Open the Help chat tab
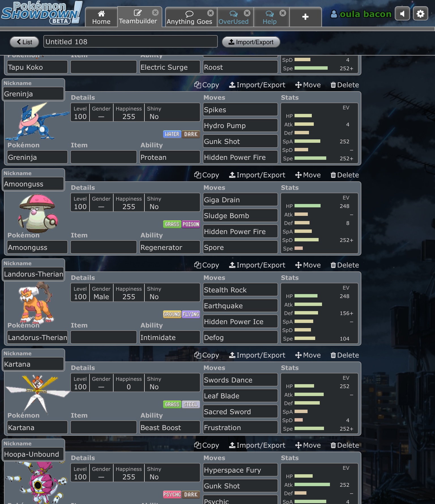 270,17
